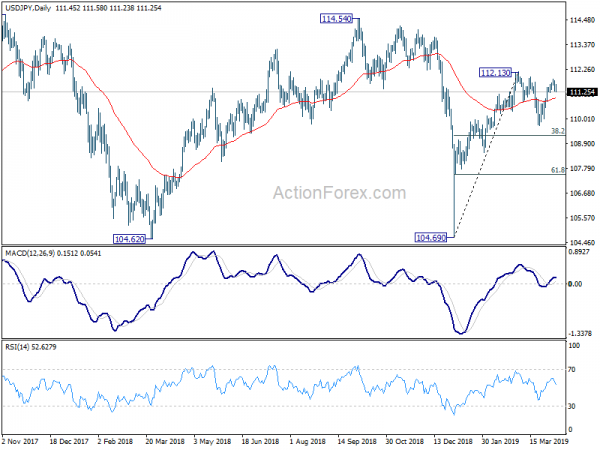Click the 114.540 price label
The height and width of the screenshot is (450, 600).
(x=336, y=18)
